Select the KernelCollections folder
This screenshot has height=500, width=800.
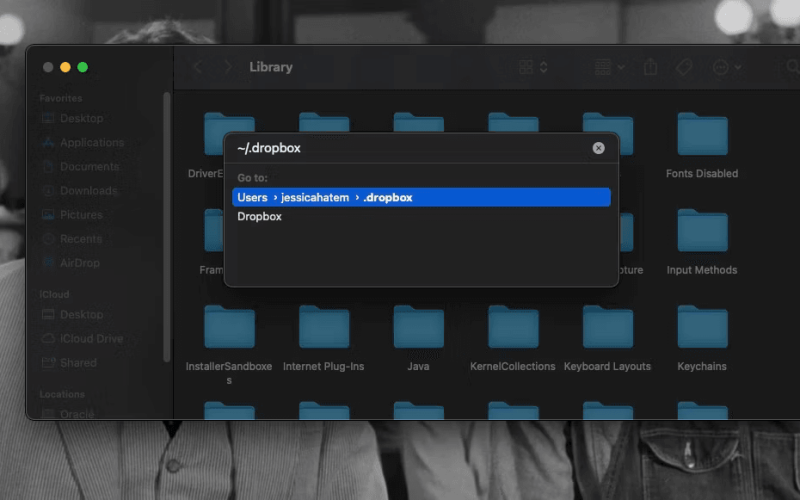513,338
